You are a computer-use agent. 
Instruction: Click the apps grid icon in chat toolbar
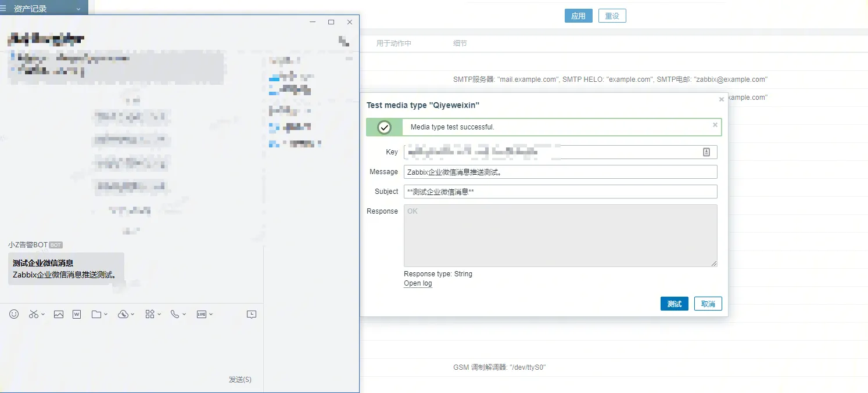pos(150,314)
